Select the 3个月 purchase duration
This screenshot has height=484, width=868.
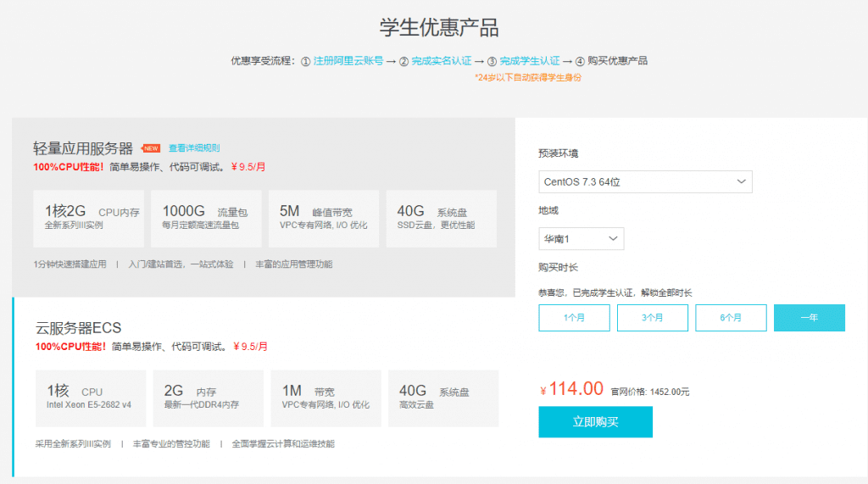(652, 318)
